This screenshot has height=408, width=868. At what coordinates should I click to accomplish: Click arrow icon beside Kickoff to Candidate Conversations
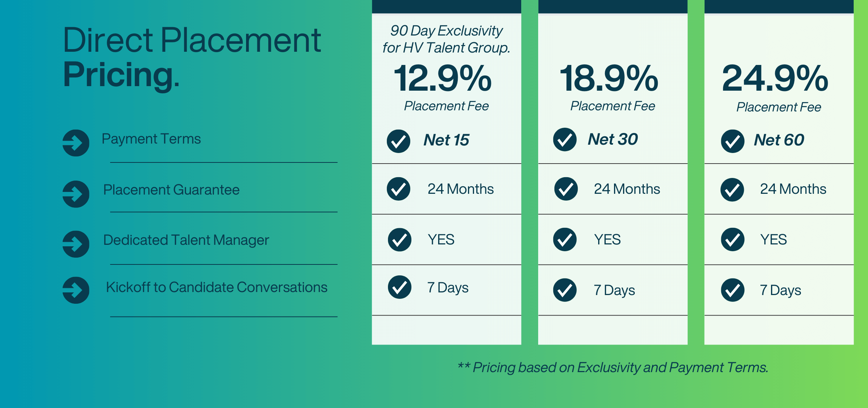click(76, 290)
